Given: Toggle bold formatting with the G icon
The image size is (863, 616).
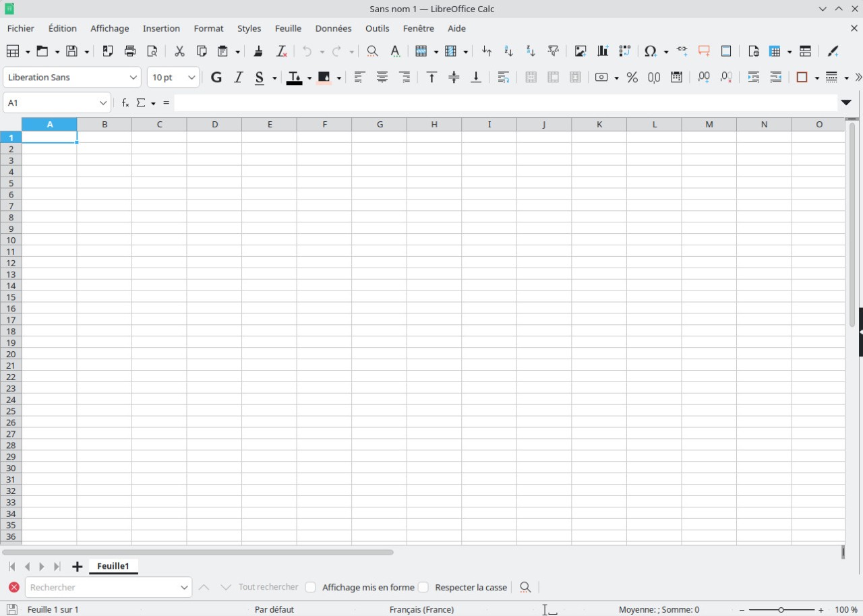Looking at the screenshot, I should pos(216,78).
